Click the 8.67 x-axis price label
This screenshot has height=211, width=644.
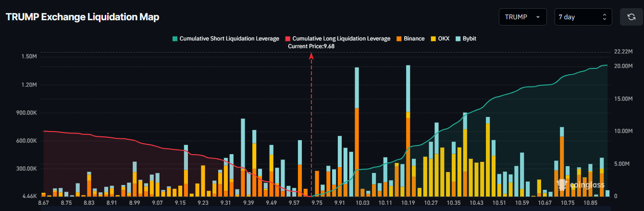click(44, 203)
